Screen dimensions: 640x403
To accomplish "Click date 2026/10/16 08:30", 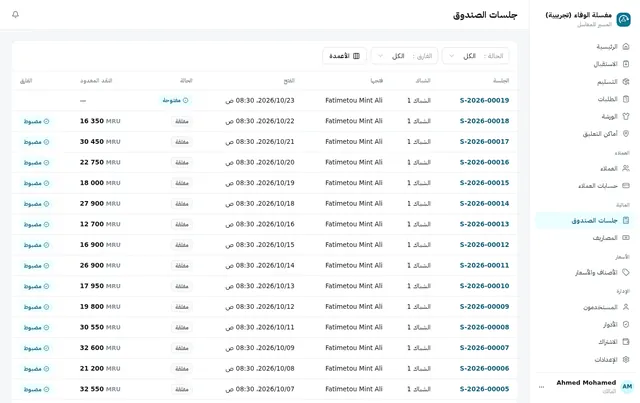I will pyautogui.click(x=260, y=224).
